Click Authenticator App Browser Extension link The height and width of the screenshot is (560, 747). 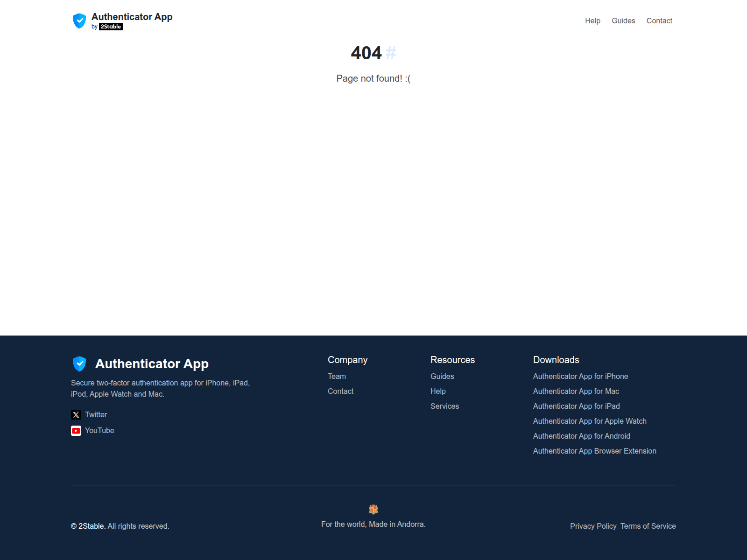coord(594,451)
